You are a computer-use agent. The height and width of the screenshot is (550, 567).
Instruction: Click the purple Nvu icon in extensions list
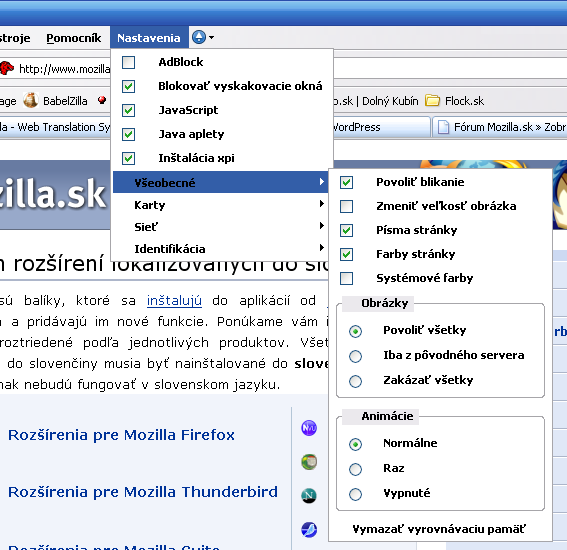[x=309, y=428]
